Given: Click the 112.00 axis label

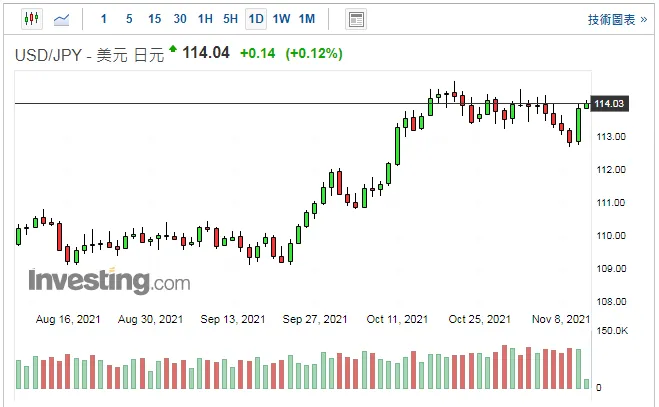Looking at the screenshot, I should [611, 169].
